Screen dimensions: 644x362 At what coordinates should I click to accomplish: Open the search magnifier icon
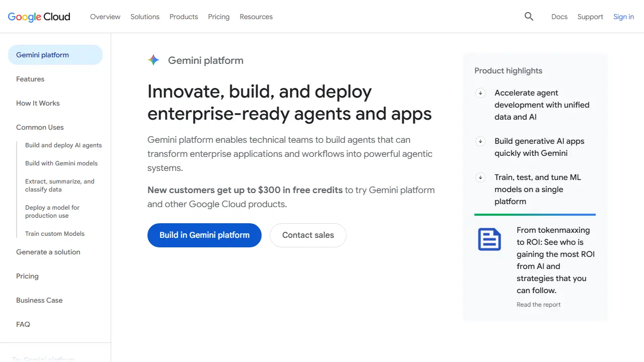click(529, 17)
